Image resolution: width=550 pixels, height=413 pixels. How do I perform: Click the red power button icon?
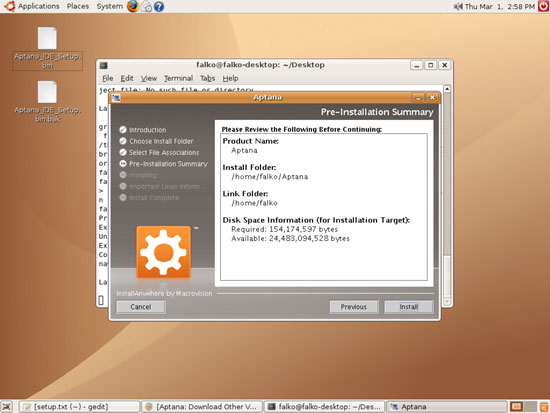click(x=544, y=6)
